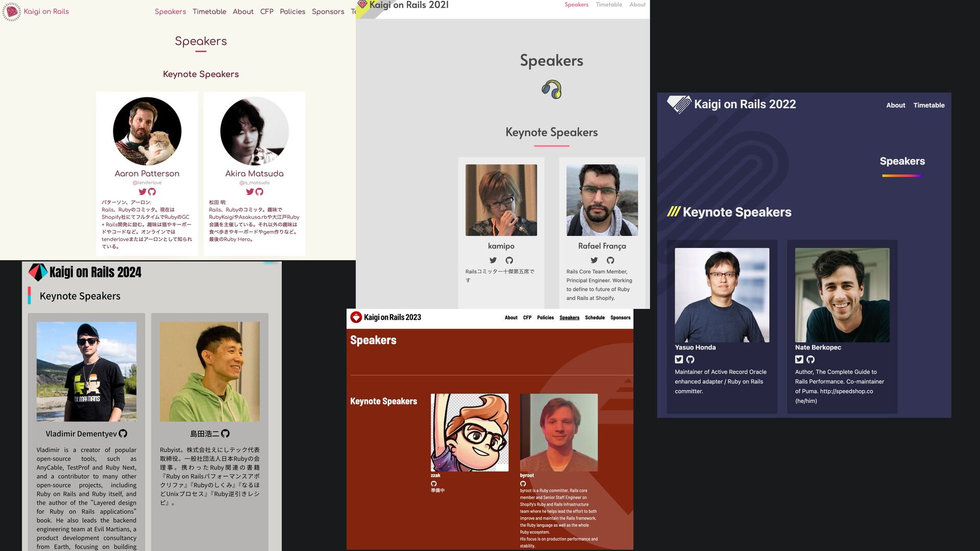Click kamipo's GitHub icon

pos(509,260)
